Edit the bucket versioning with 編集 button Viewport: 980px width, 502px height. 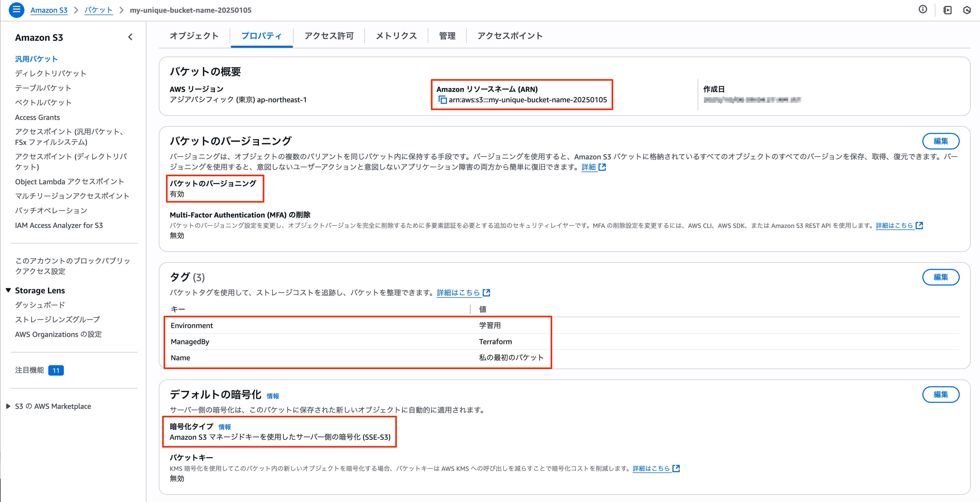coord(941,141)
